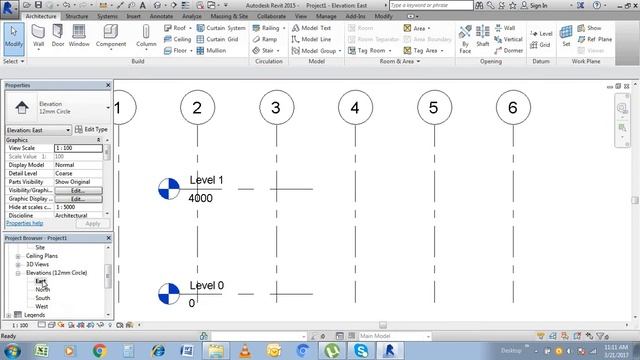The width and height of the screenshot is (640, 360).
Task: Click the Ref Plane tool
Action: click(x=594, y=39)
